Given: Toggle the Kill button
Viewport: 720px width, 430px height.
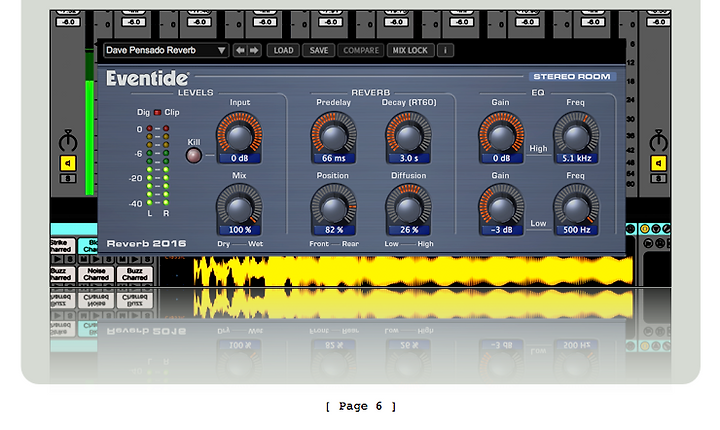Looking at the screenshot, I should click(193, 156).
